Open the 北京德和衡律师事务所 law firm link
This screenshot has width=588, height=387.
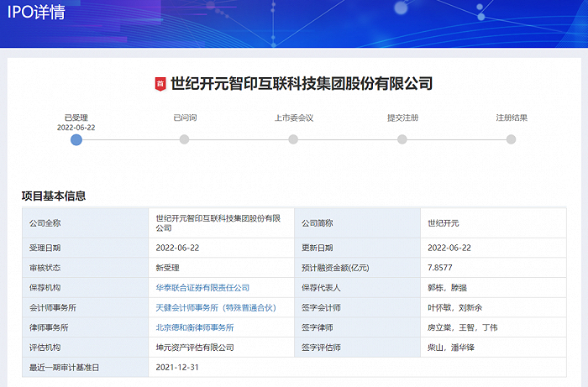click(195, 327)
